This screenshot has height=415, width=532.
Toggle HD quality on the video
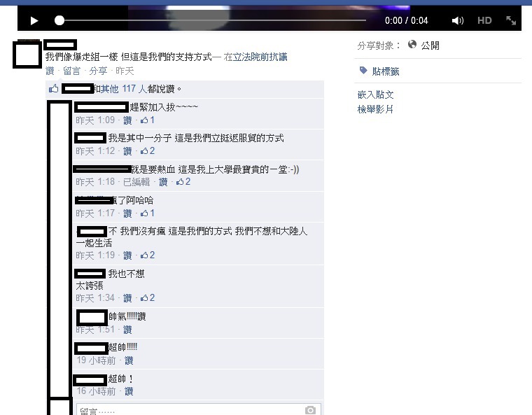[x=484, y=21]
